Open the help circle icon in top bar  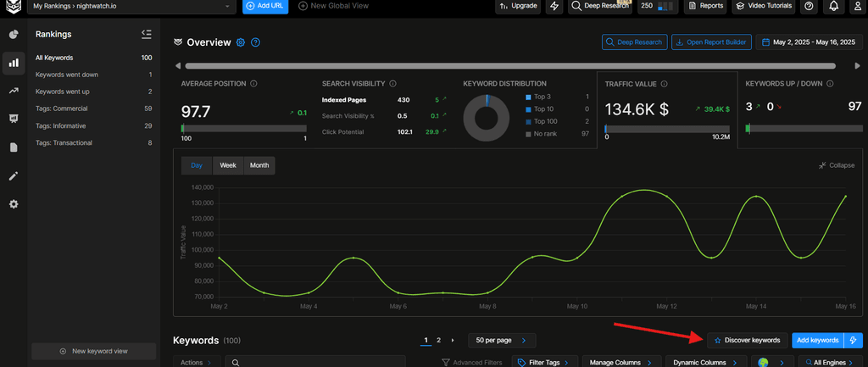point(810,6)
